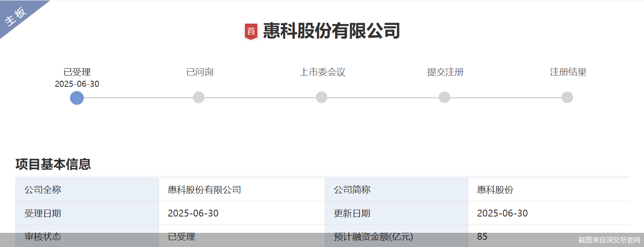This screenshot has width=644, height=247.
Task: Click the 项目基本信息 section heading
Action: [x=53, y=164]
